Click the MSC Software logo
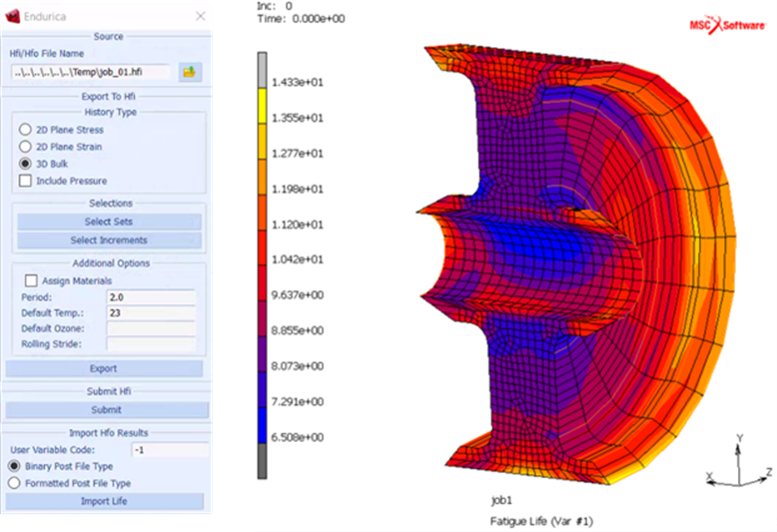Screen dimensions: 777x532 tap(727, 25)
